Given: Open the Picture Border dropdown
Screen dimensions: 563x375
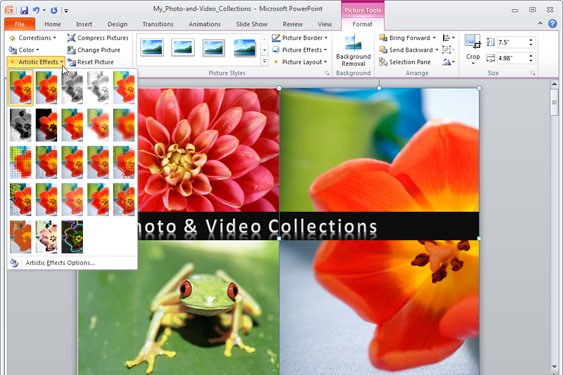Looking at the screenshot, I should (x=300, y=38).
